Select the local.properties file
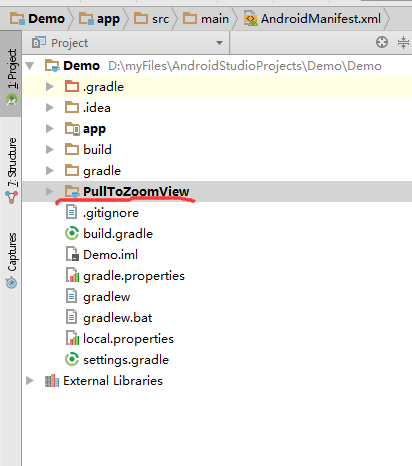Image resolution: width=412 pixels, height=466 pixels. 217,339
